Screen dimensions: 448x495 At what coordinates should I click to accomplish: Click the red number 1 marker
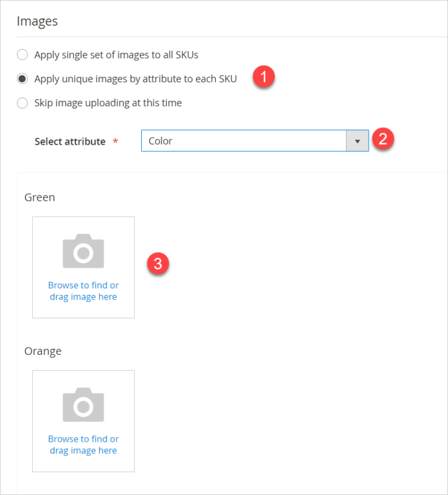[264, 78]
